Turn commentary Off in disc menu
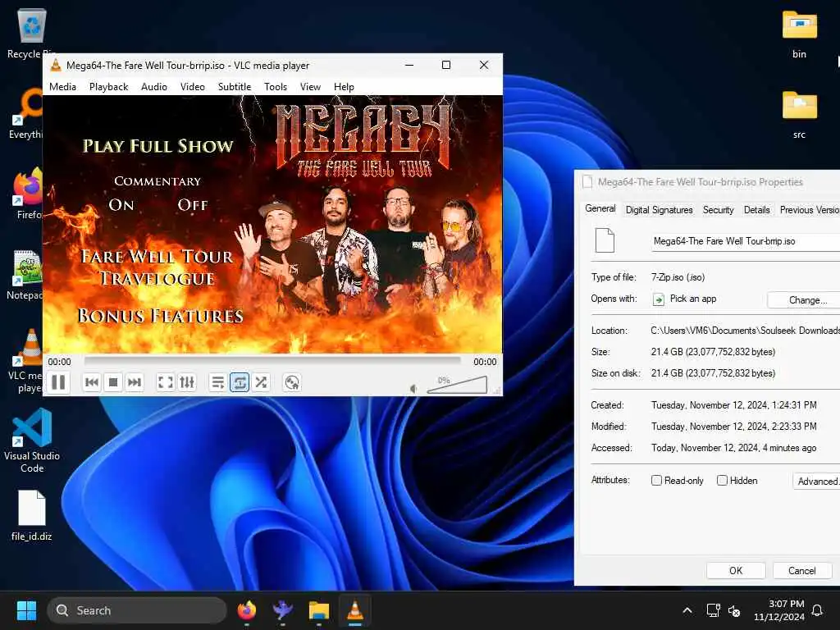Screen dimensions: 840x630 [193, 204]
